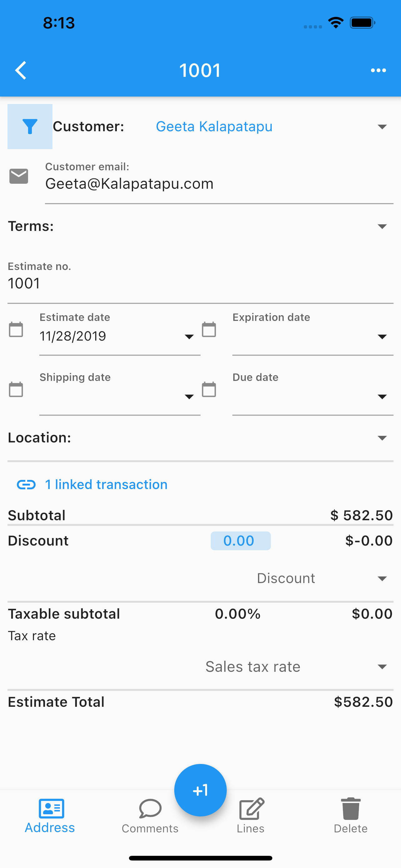Viewport: 401px width, 868px height.
Task: Switch to the Lines tab
Action: (x=250, y=816)
